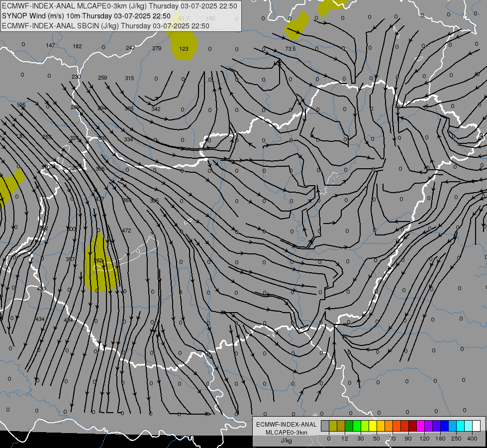
Task: Click the map value 396
Action: pyautogui.click(x=100, y=169)
